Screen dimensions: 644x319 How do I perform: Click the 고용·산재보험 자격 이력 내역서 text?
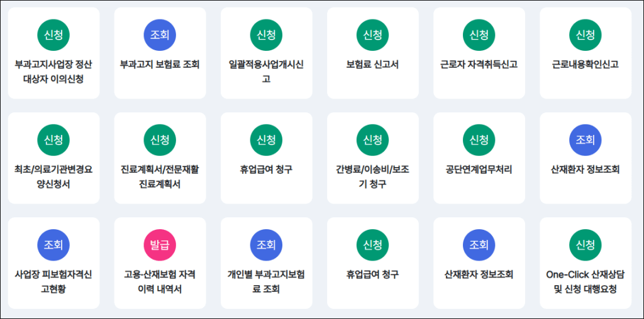pyautogui.click(x=160, y=281)
